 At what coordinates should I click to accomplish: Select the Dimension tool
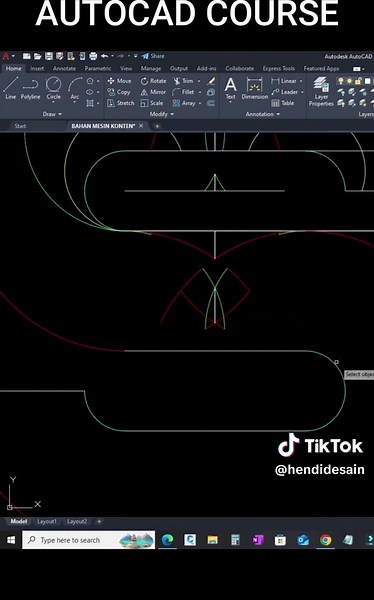tap(255, 88)
